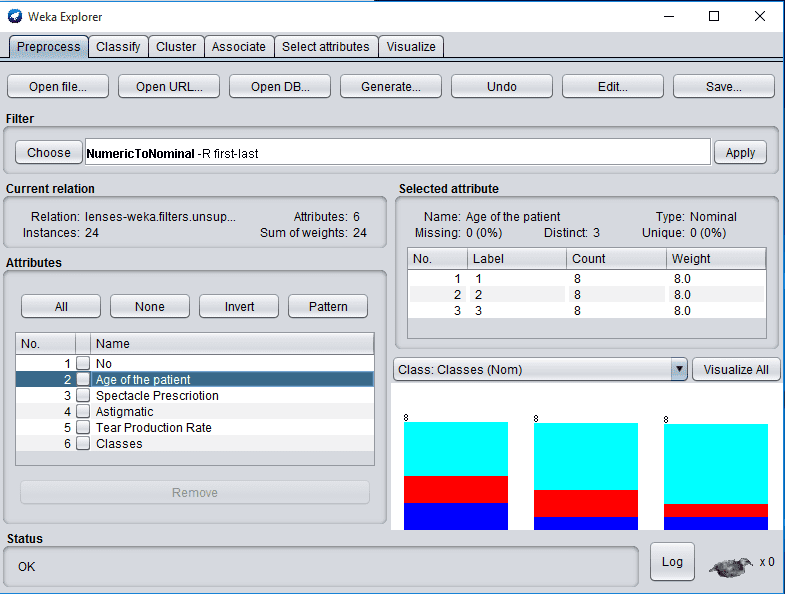Click the Name column header in Attributes

click(x=232, y=344)
